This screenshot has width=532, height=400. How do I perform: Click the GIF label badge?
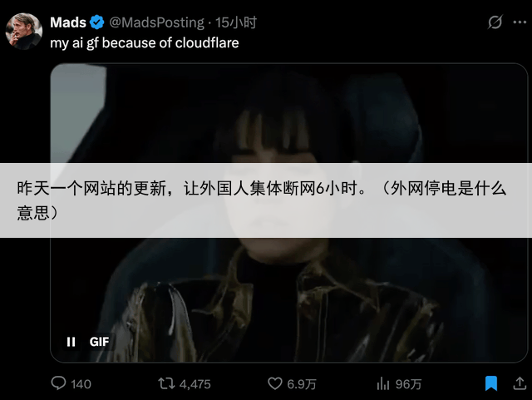click(99, 342)
